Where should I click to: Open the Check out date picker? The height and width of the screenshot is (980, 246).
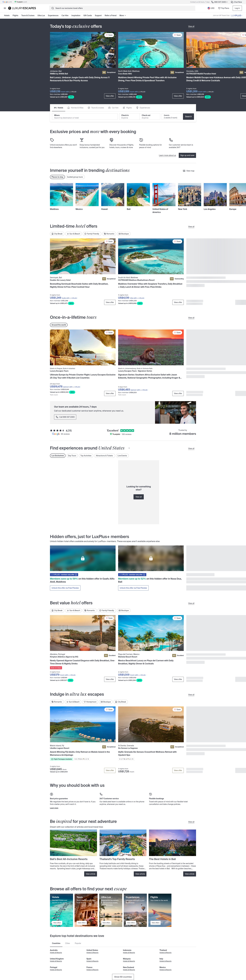click(x=150, y=116)
